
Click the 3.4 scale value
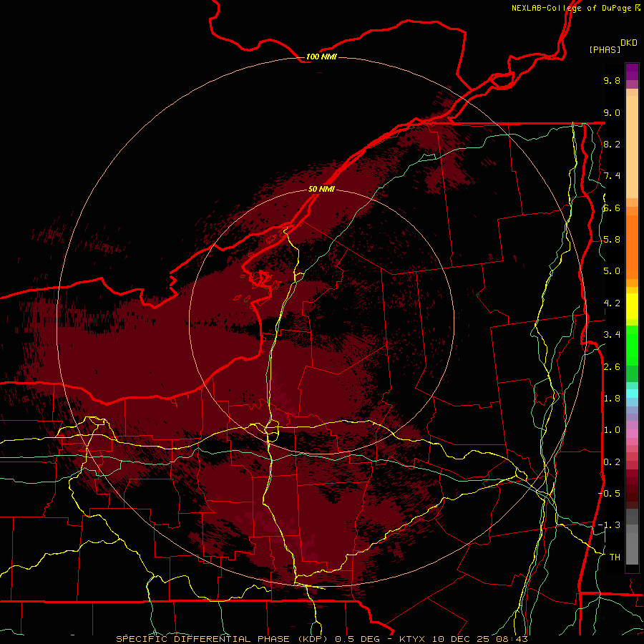[x=612, y=335]
